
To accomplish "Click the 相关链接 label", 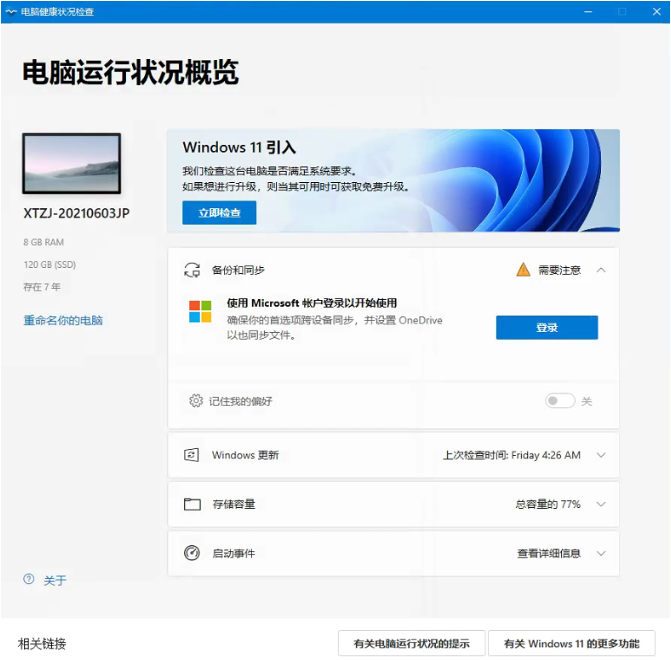I will [42, 644].
